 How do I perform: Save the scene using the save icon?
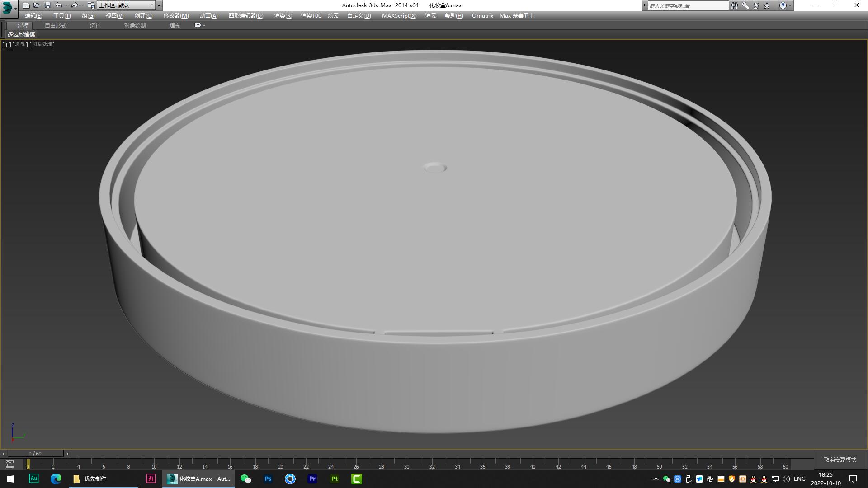tap(48, 5)
